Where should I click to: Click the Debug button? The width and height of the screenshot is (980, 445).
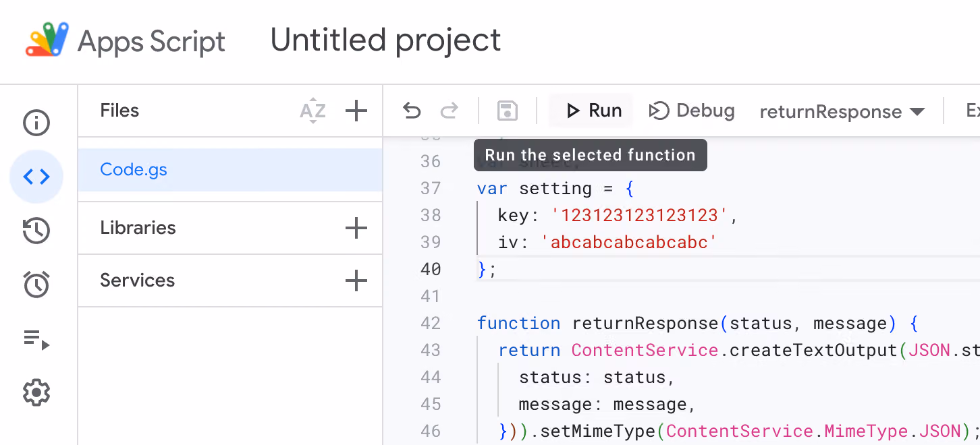tap(692, 111)
